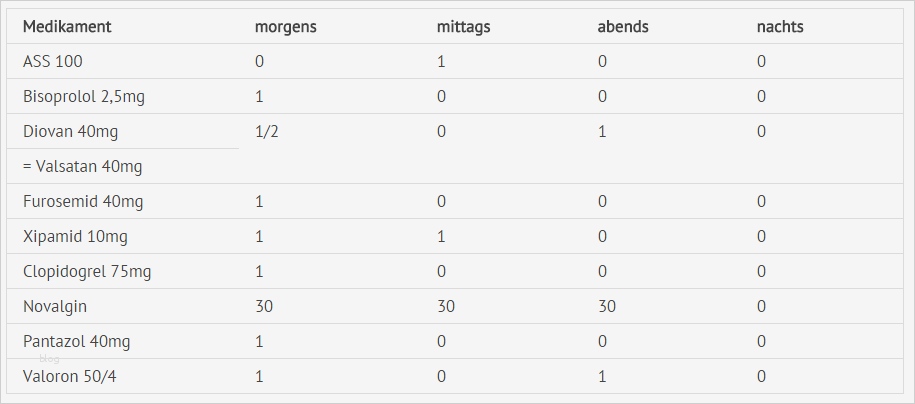Click the Xipamid 10mg medication name
The image size is (915, 404).
75,237
